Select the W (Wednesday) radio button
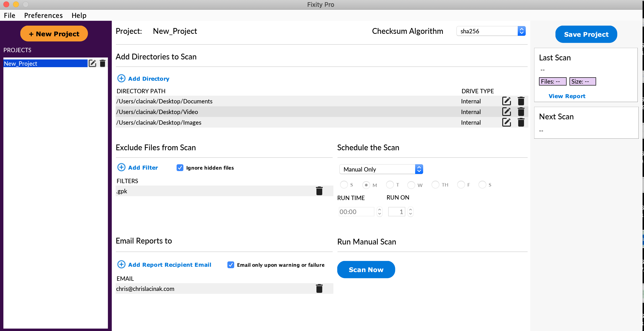644x331 pixels. click(411, 185)
